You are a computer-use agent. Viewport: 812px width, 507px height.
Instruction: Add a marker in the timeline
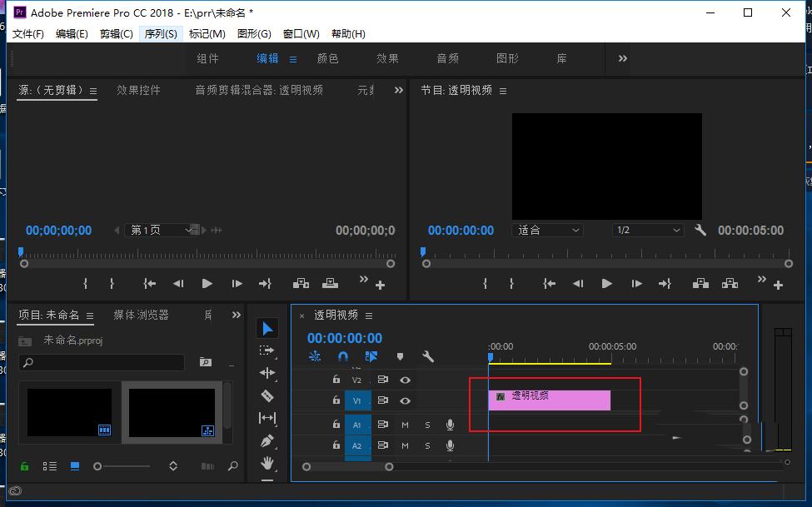(x=400, y=356)
